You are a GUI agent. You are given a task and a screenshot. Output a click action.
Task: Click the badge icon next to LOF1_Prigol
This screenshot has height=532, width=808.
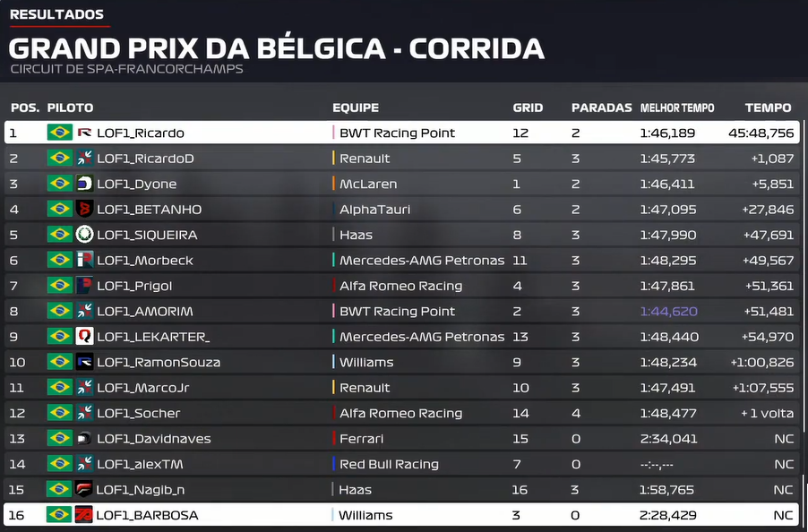click(x=84, y=286)
